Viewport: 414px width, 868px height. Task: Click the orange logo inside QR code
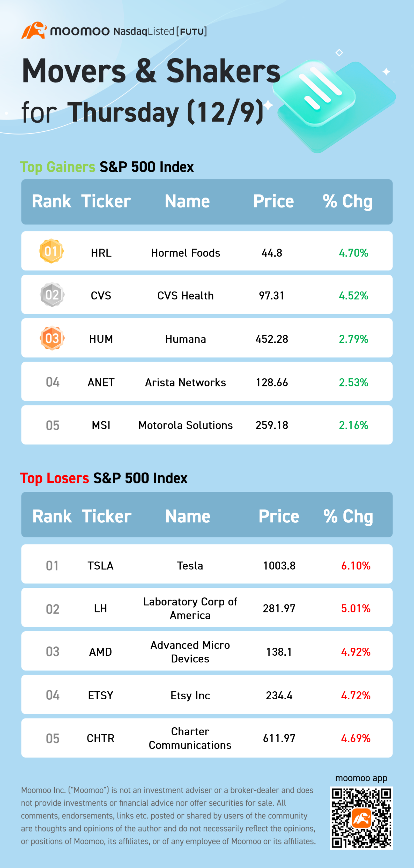[x=361, y=818]
